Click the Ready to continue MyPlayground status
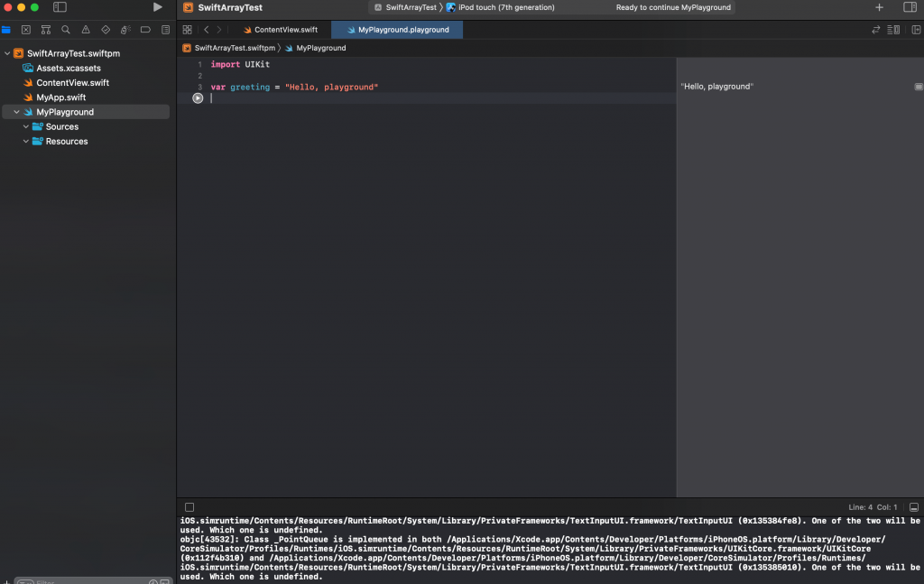Screen dimensions: 924x584 [x=673, y=7]
